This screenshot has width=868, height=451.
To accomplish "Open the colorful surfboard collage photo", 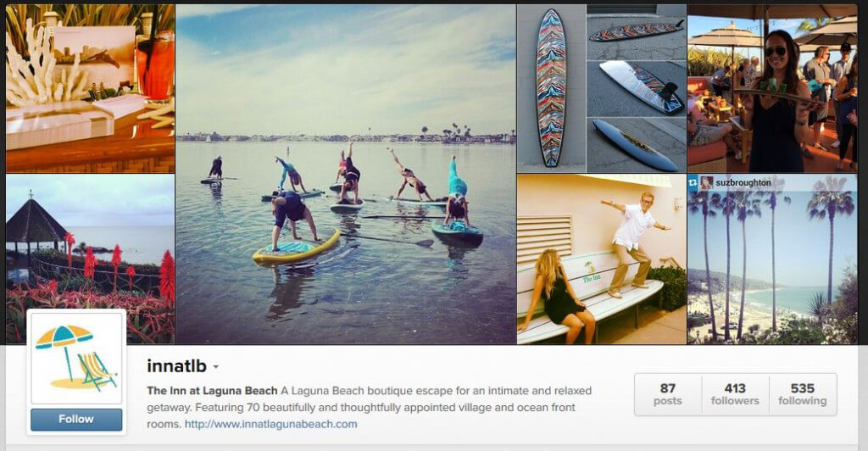I will (602, 88).
